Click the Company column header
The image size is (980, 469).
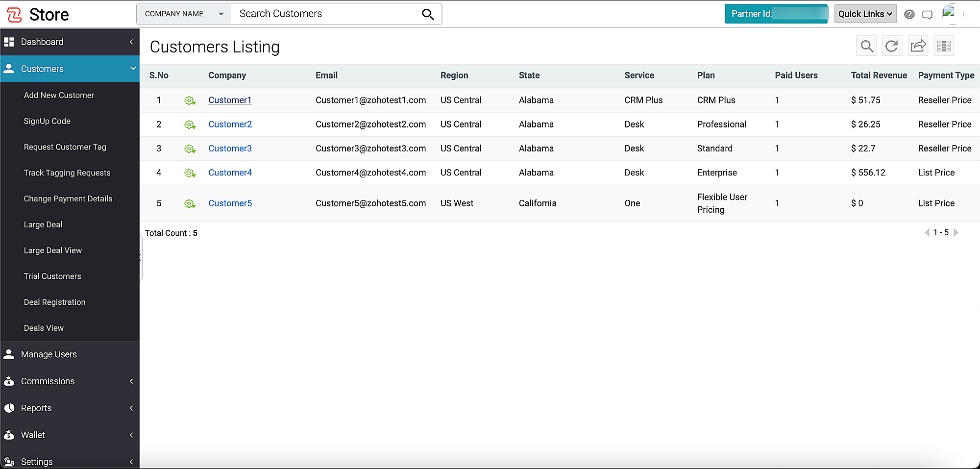227,75
